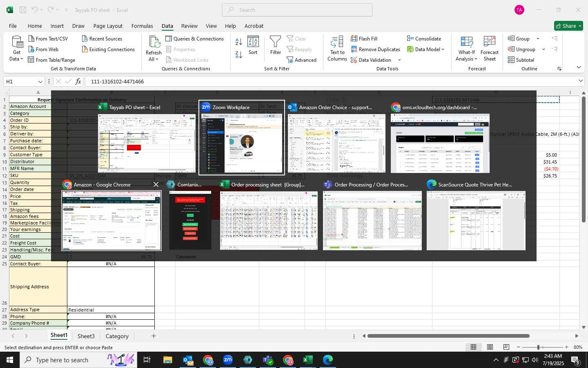Screen dimensions: 588x368
Task: Open the Sort dialog
Action: click(253, 45)
